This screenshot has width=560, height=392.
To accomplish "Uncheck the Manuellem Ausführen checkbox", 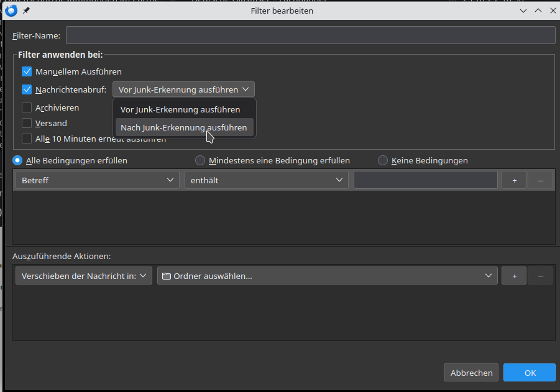I will [x=27, y=71].
